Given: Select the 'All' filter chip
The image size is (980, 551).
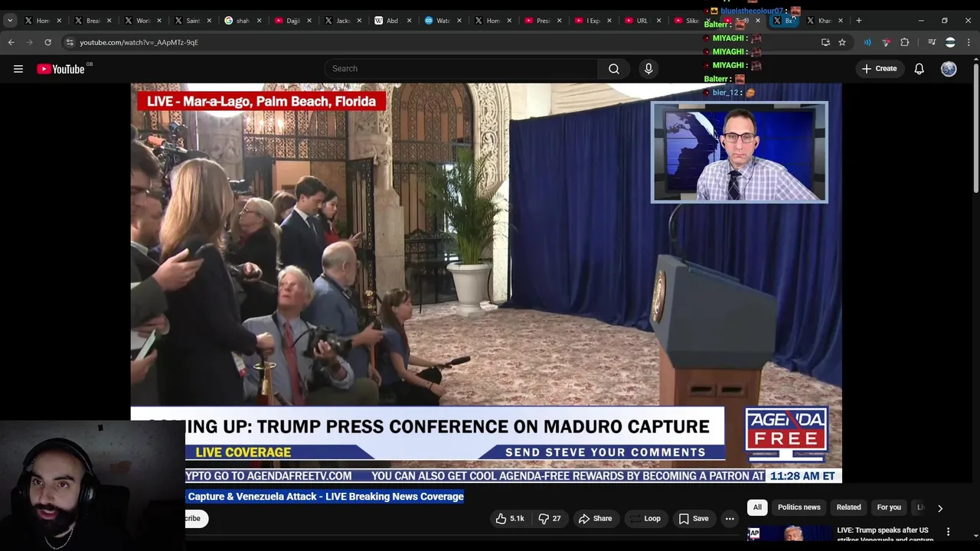Looking at the screenshot, I should click(x=757, y=507).
